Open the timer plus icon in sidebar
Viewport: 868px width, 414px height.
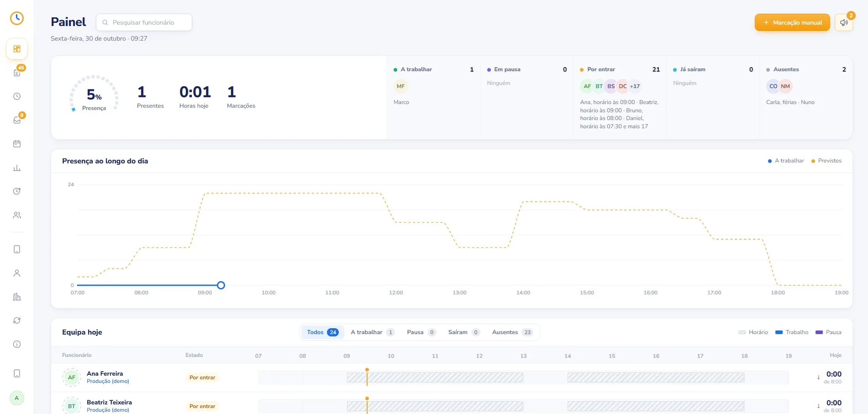tap(17, 191)
